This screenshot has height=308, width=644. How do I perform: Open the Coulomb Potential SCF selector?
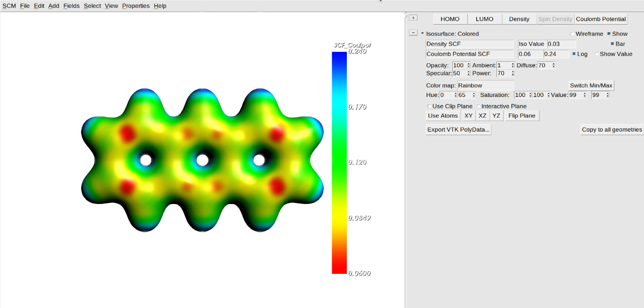coord(469,54)
